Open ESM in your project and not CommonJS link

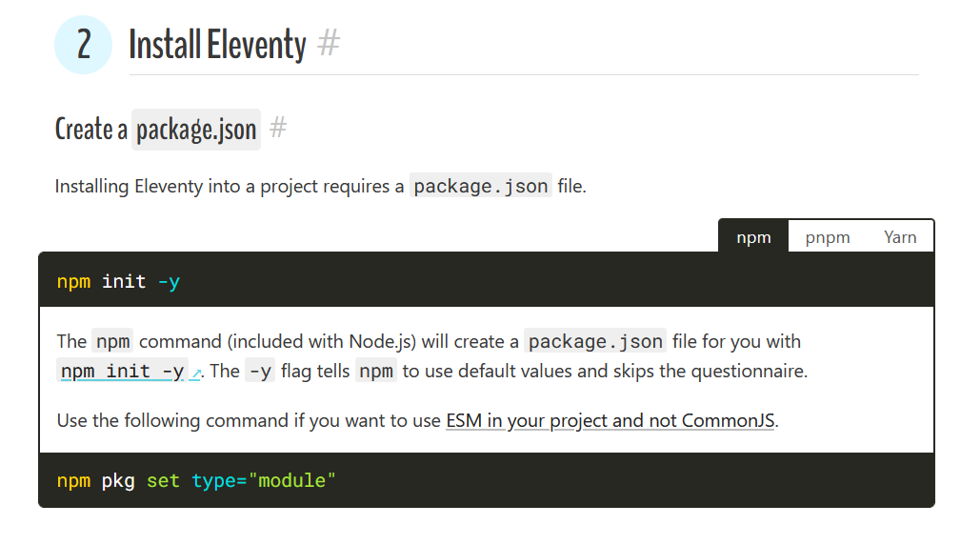[x=610, y=420]
